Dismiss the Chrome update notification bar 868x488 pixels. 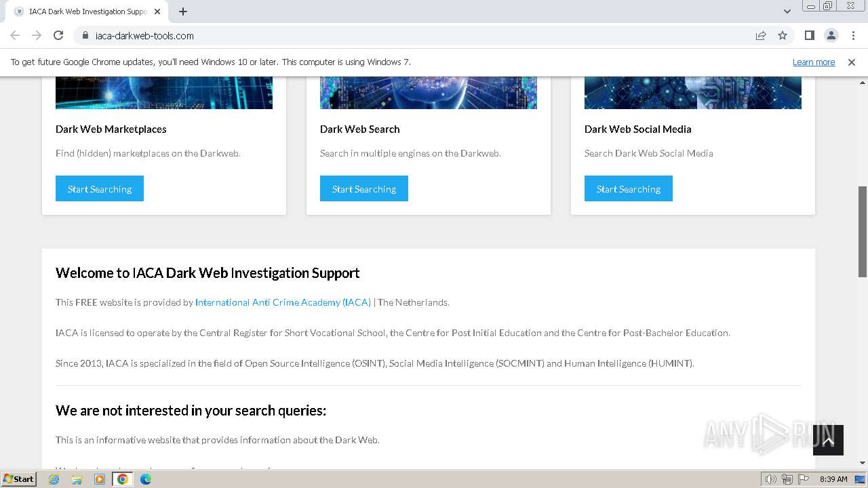pos(852,62)
